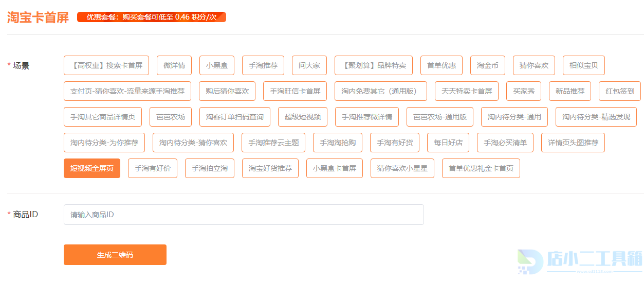The image size is (644, 282).
Task: Select 手淘推荐云主题 scene
Action: [273, 143]
